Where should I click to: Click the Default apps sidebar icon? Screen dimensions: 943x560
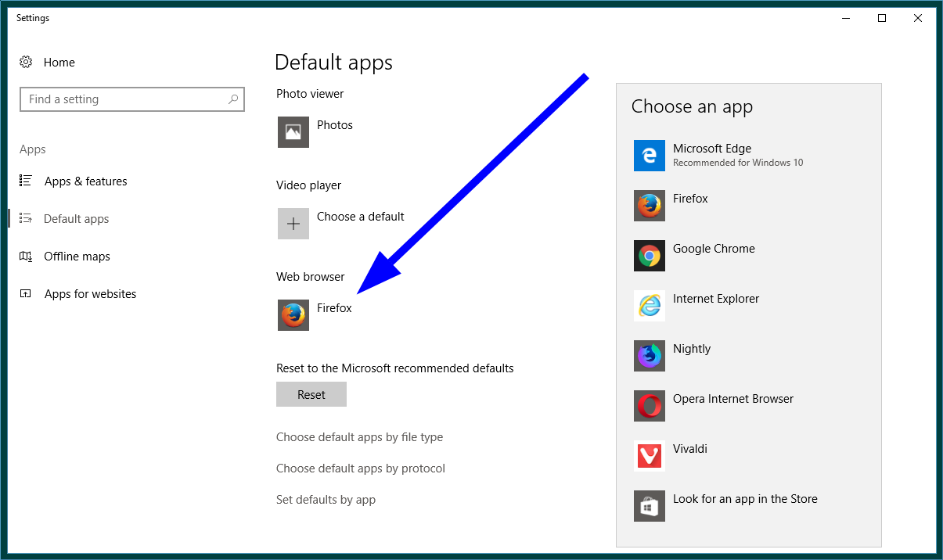coord(26,218)
